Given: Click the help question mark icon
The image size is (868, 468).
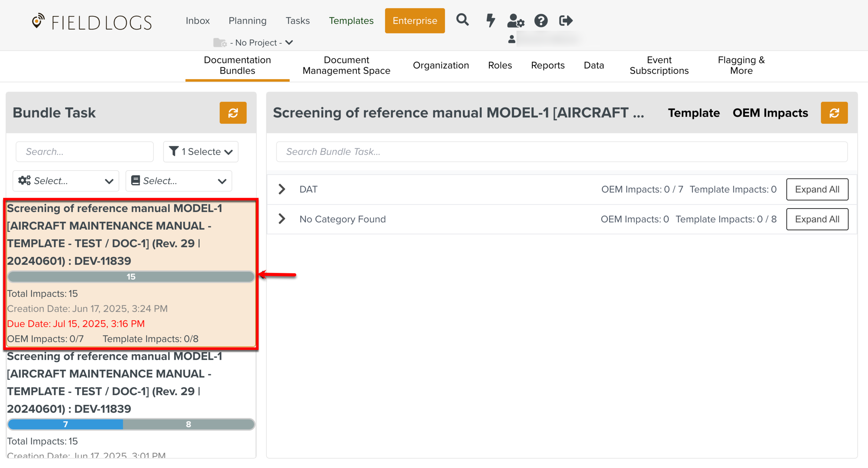Looking at the screenshot, I should (541, 21).
